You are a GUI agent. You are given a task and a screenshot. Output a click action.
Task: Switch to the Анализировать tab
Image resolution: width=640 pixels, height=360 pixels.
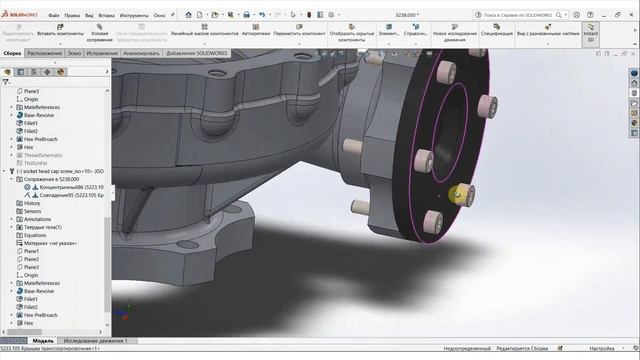(x=141, y=53)
